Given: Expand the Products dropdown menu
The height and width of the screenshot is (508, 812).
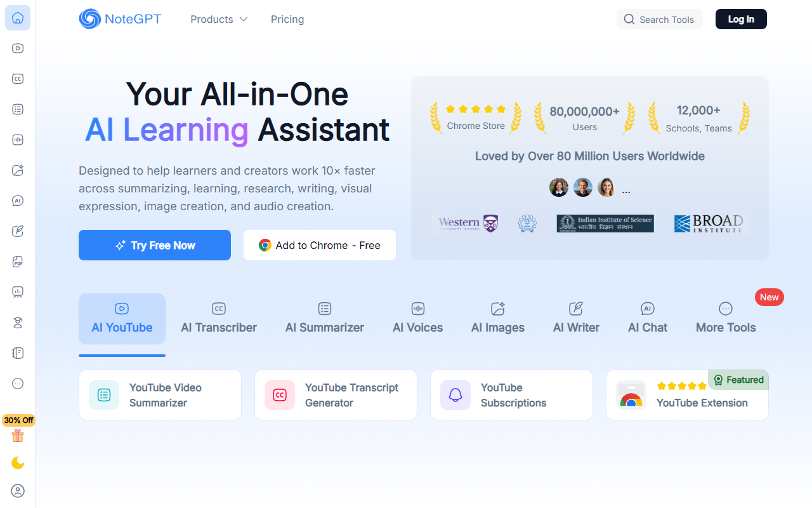Looking at the screenshot, I should pyautogui.click(x=219, y=20).
